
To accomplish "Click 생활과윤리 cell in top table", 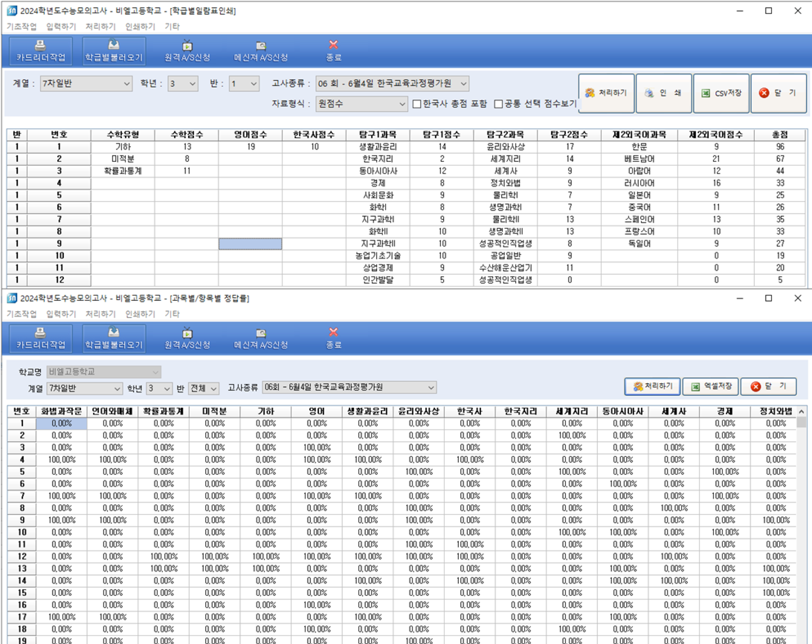I will [378, 147].
